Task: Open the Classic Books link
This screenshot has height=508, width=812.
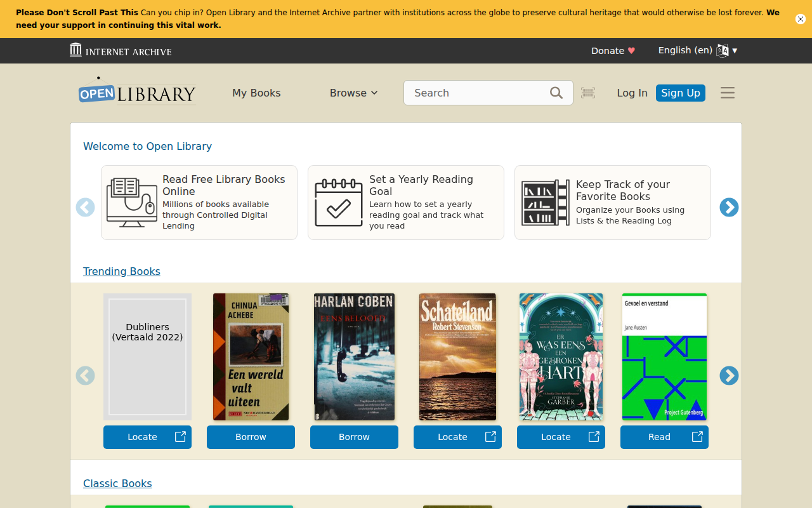Action: pyautogui.click(x=117, y=483)
